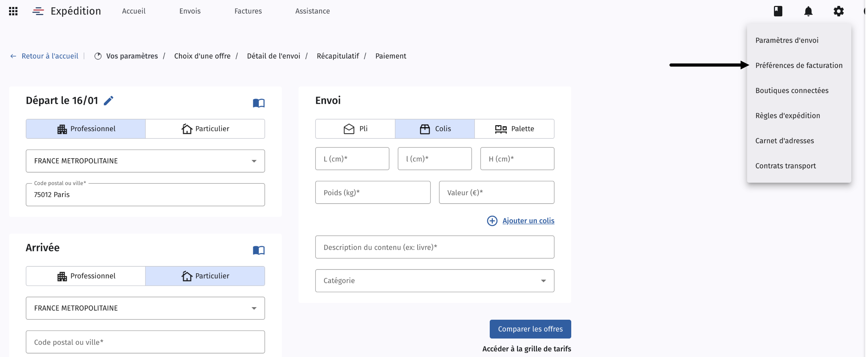Screen dimensions: 868x357
Task: Select Carnet d'adresses menu entry
Action: pyautogui.click(x=799, y=140)
